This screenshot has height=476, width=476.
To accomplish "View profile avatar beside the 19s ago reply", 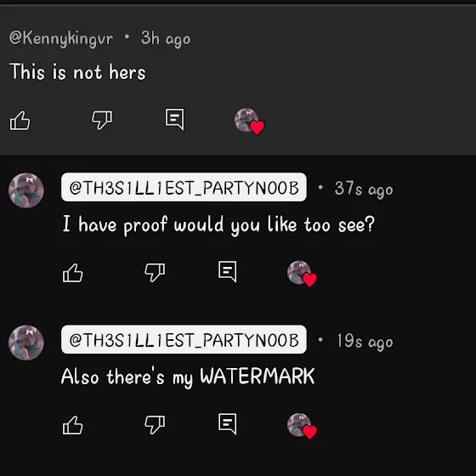I will [26, 343].
